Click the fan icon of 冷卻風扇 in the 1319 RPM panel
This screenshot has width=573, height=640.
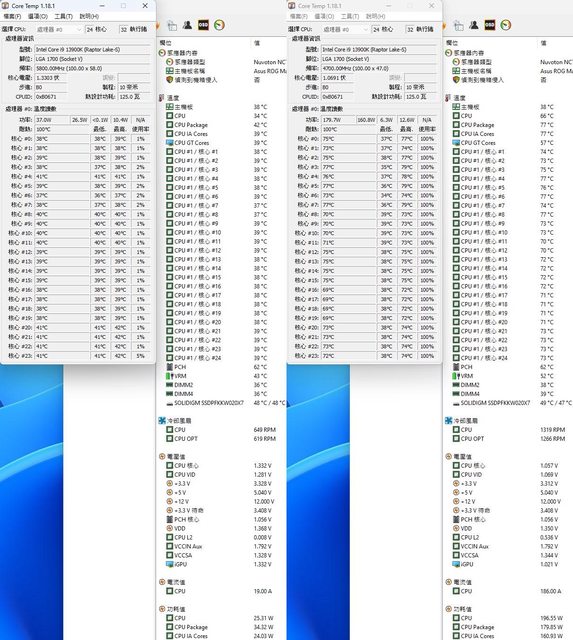pyautogui.click(x=449, y=420)
